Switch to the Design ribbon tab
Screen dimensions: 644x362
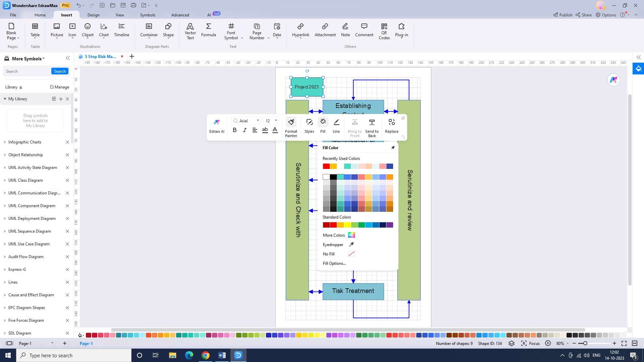click(x=93, y=15)
